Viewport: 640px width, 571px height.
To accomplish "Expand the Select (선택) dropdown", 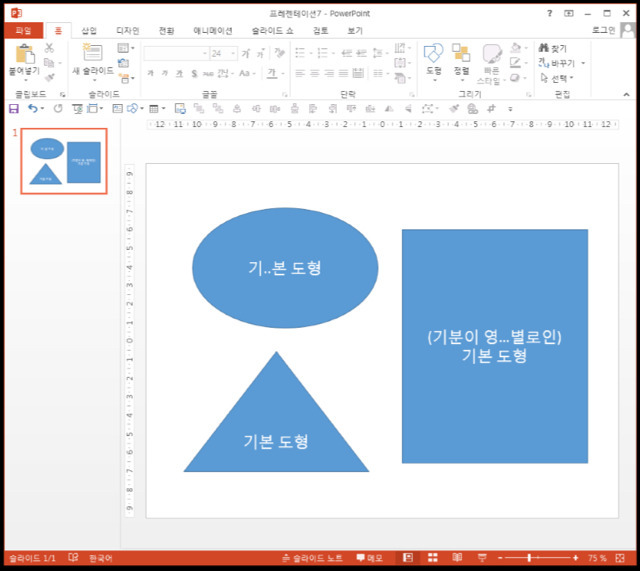I will pos(583,78).
